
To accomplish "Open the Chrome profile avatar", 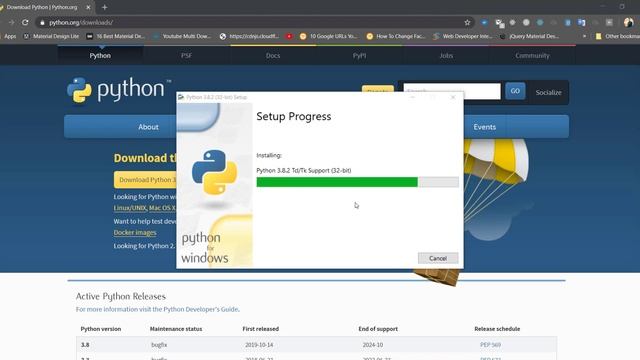I will click(x=629, y=22).
